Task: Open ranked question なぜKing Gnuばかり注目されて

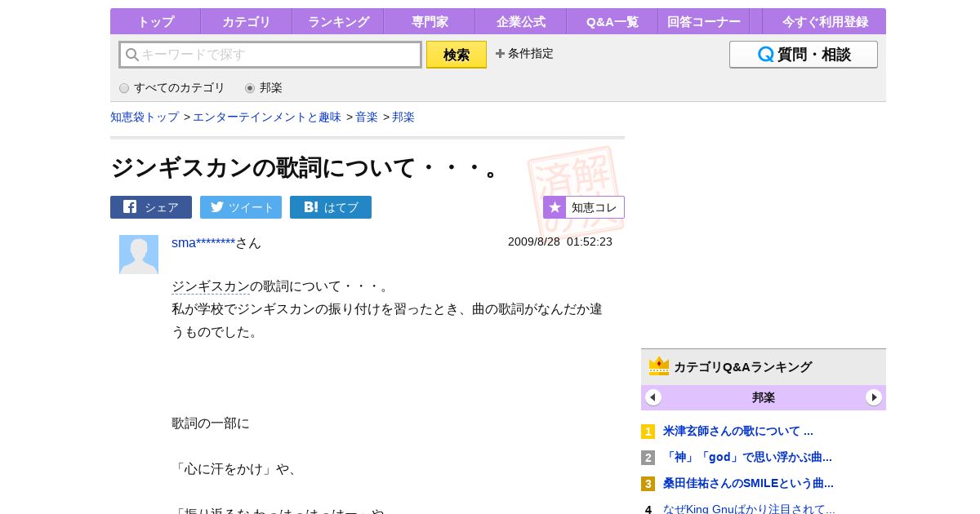Action: pyautogui.click(x=749, y=509)
